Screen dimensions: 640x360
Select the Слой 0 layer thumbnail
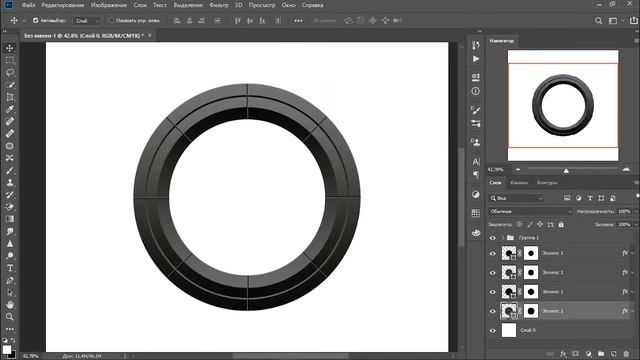click(509, 330)
